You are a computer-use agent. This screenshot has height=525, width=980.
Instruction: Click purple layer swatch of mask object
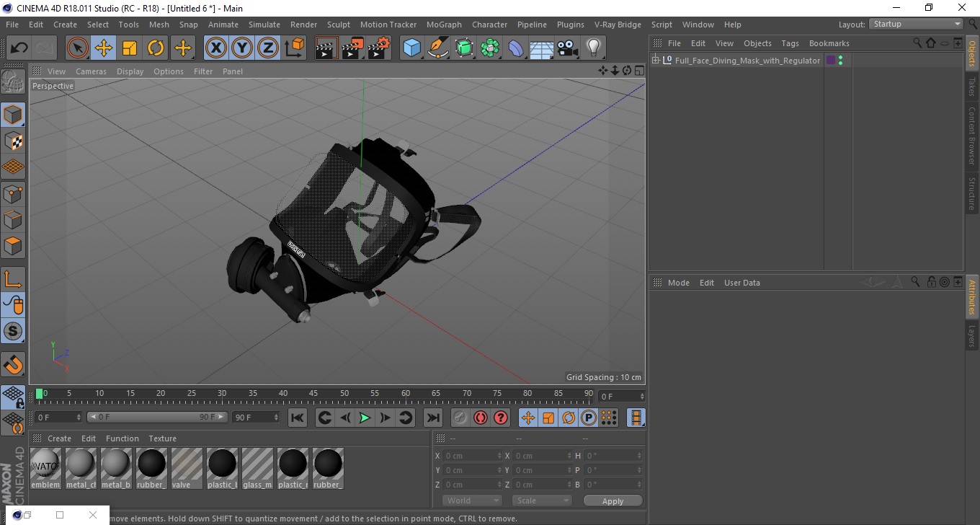tap(830, 61)
